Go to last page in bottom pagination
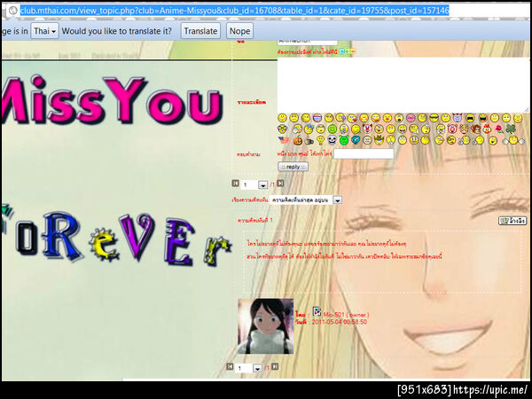This screenshot has width=532, height=399. tap(275, 366)
